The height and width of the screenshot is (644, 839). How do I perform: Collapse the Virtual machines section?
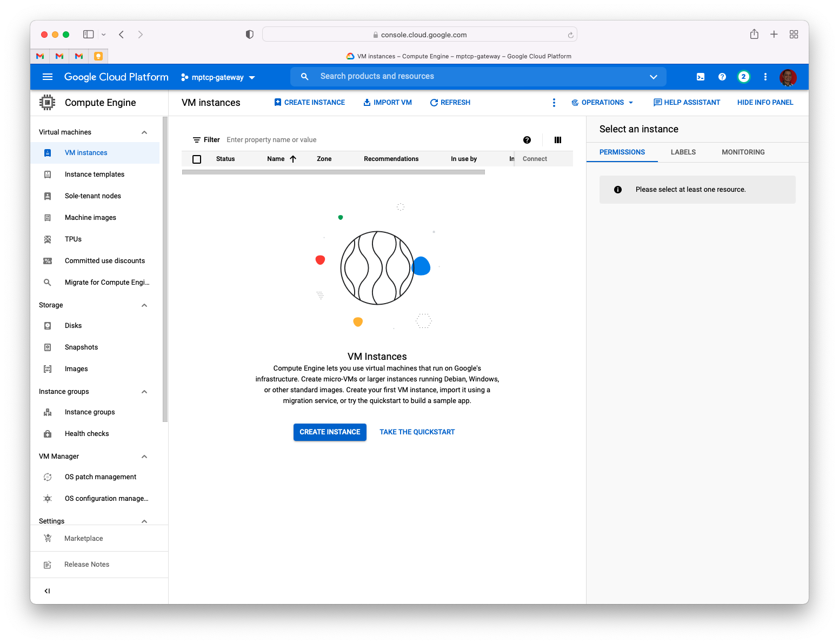(x=144, y=132)
